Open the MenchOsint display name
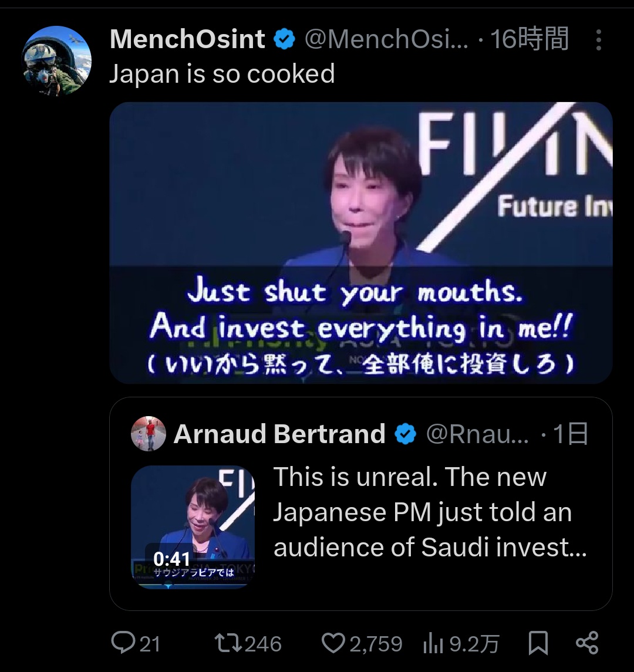Image resolution: width=634 pixels, height=672 pixels. [x=187, y=39]
